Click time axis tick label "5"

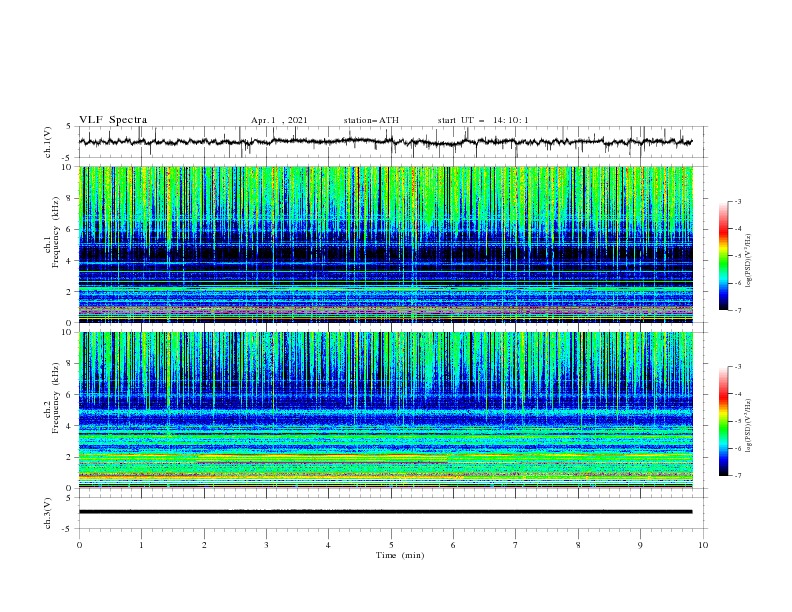391,545
